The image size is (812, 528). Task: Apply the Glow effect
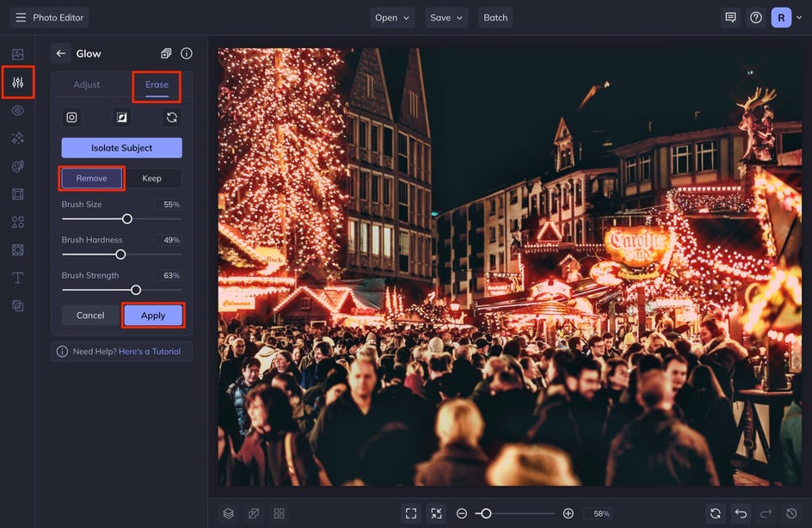pyautogui.click(x=153, y=316)
